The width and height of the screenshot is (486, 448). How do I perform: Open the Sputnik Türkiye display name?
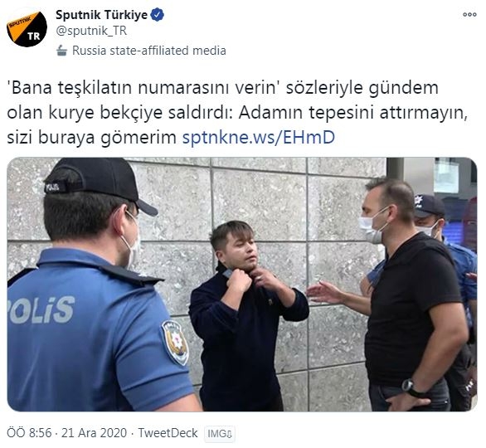pos(101,15)
